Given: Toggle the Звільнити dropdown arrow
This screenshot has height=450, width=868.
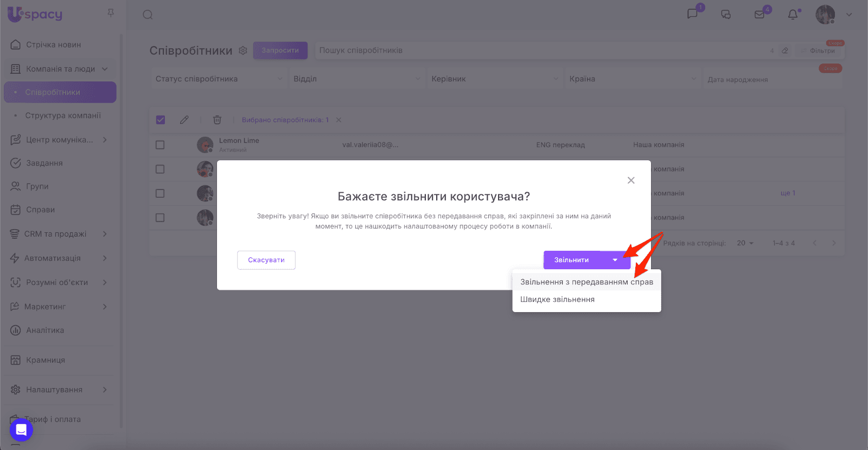Looking at the screenshot, I should point(615,260).
